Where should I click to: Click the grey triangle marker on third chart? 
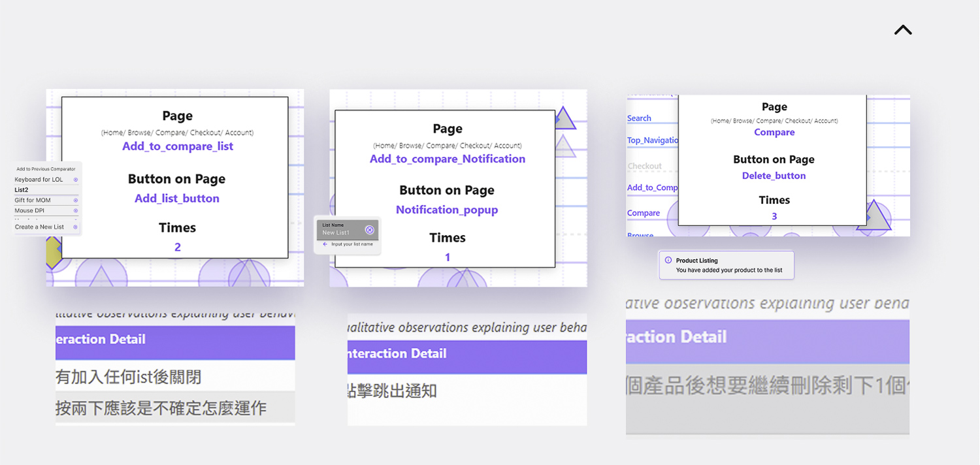tap(878, 217)
